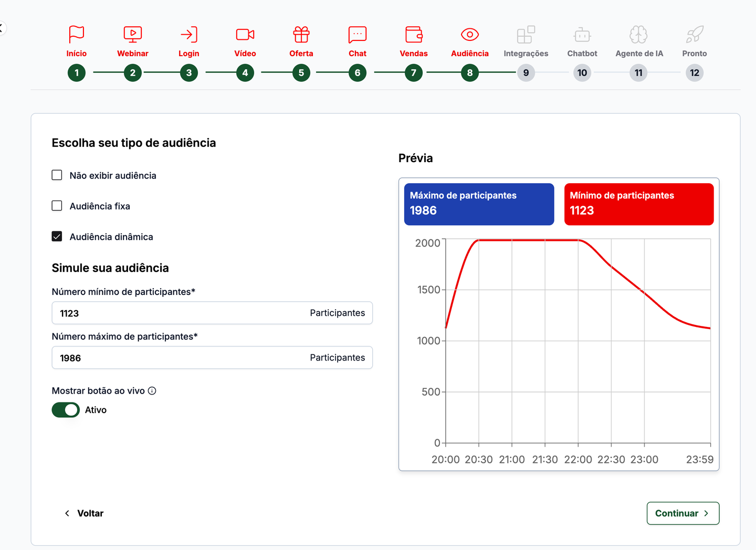Image resolution: width=756 pixels, height=550 pixels.
Task: Select the Chatbot robot icon
Action: (582, 34)
